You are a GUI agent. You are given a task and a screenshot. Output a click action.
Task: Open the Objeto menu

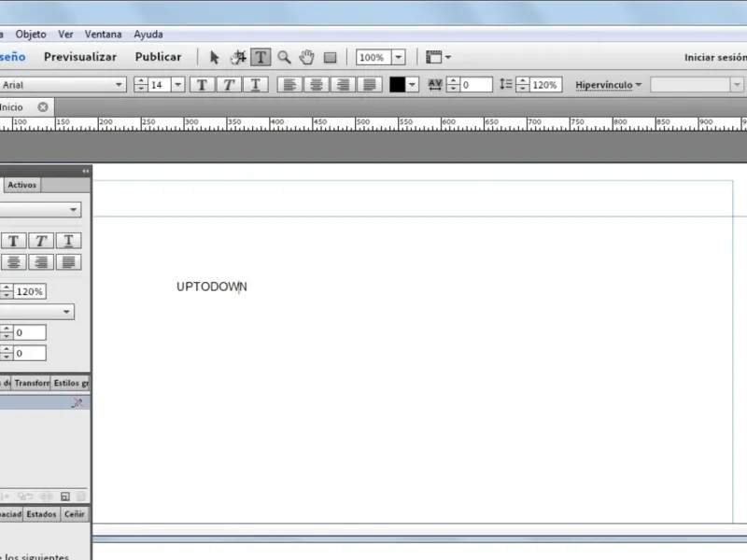click(x=31, y=35)
